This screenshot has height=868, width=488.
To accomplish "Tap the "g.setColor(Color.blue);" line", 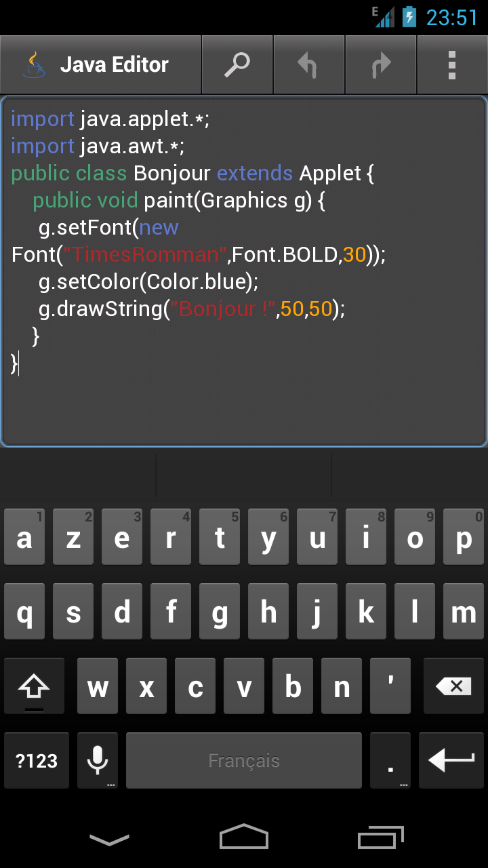I will (148, 282).
